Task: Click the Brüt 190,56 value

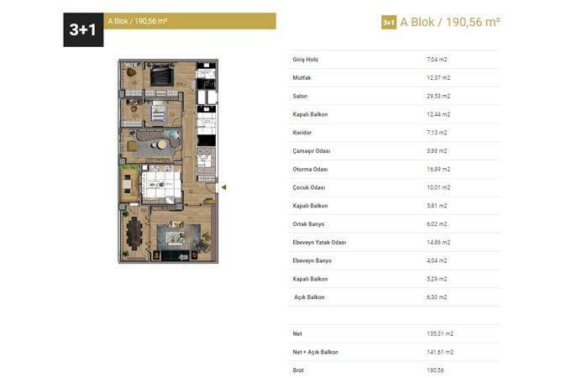Action: (436, 370)
